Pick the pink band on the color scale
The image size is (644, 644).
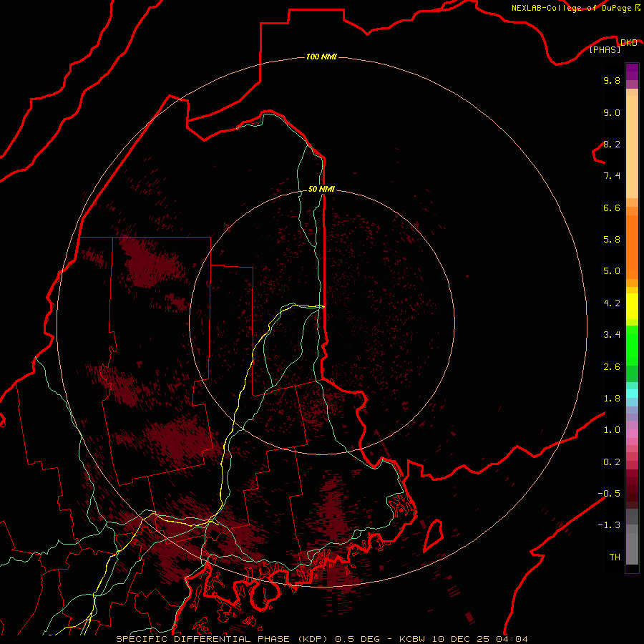click(x=632, y=434)
